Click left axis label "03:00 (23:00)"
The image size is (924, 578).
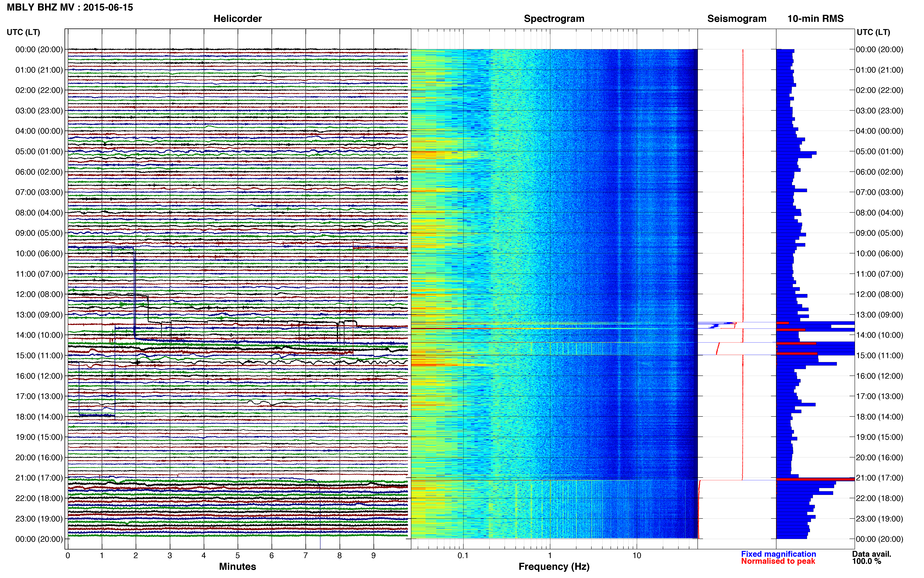pos(39,111)
